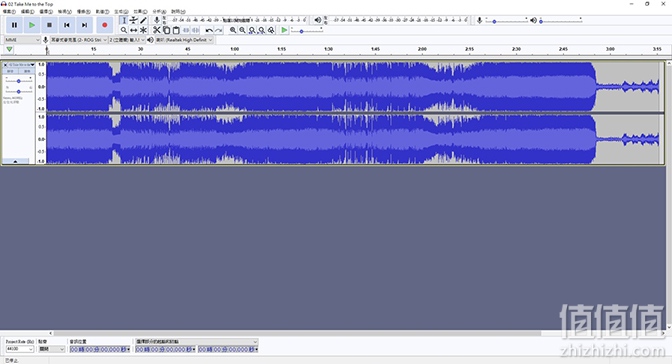This screenshot has height=364, width=672.
Task: Fit whole project in window
Action: [x=261, y=30]
